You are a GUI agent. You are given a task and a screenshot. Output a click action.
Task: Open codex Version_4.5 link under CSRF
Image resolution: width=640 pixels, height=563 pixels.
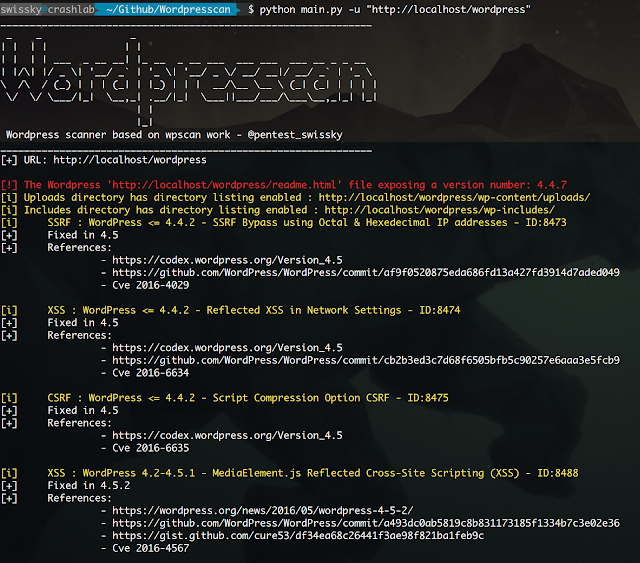pyautogui.click(x=227, y=435)
